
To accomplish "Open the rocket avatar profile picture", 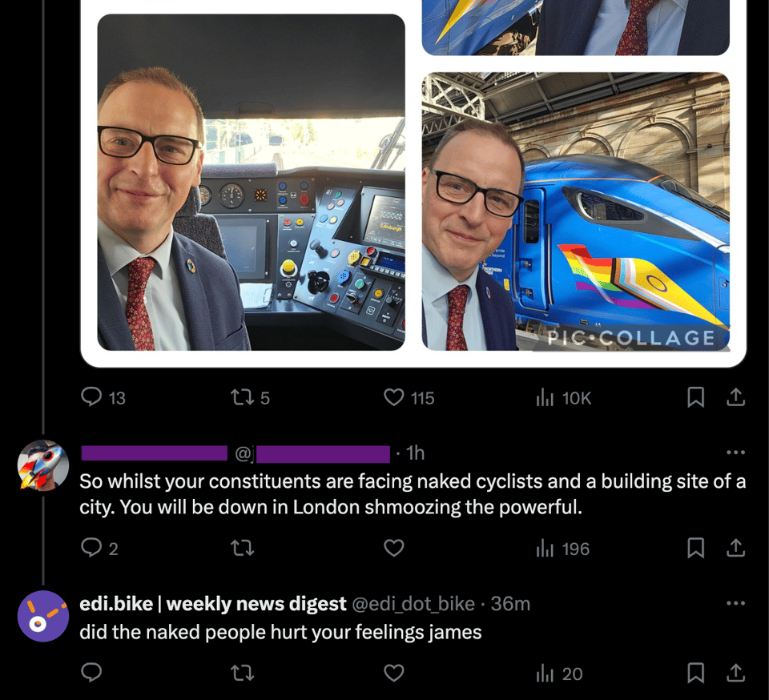I will tap(43, 465).
